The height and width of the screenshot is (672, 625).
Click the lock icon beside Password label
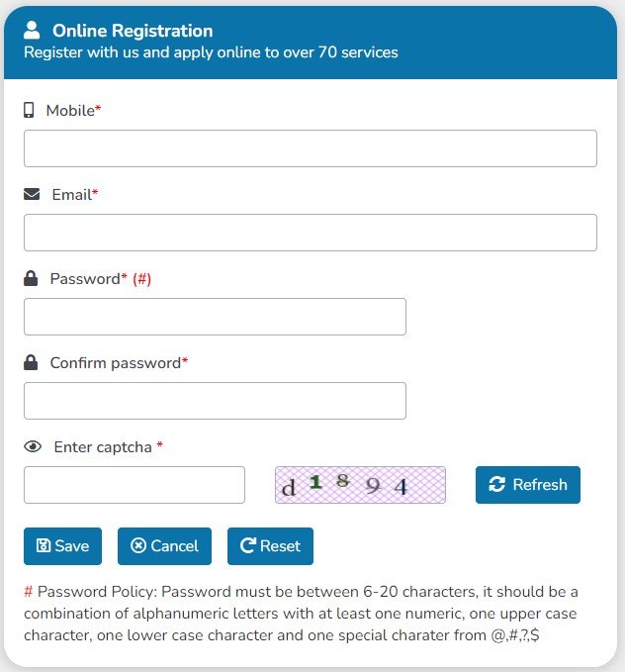pos(31,279)
